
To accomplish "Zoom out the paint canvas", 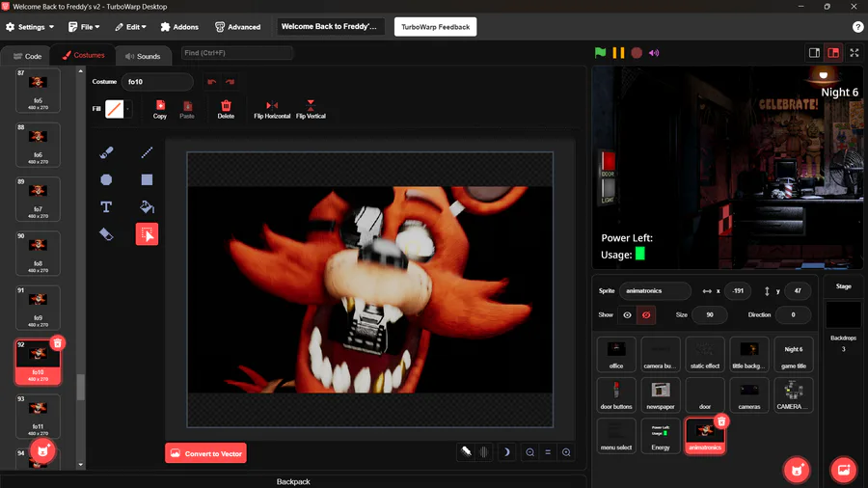I will 529,452.
